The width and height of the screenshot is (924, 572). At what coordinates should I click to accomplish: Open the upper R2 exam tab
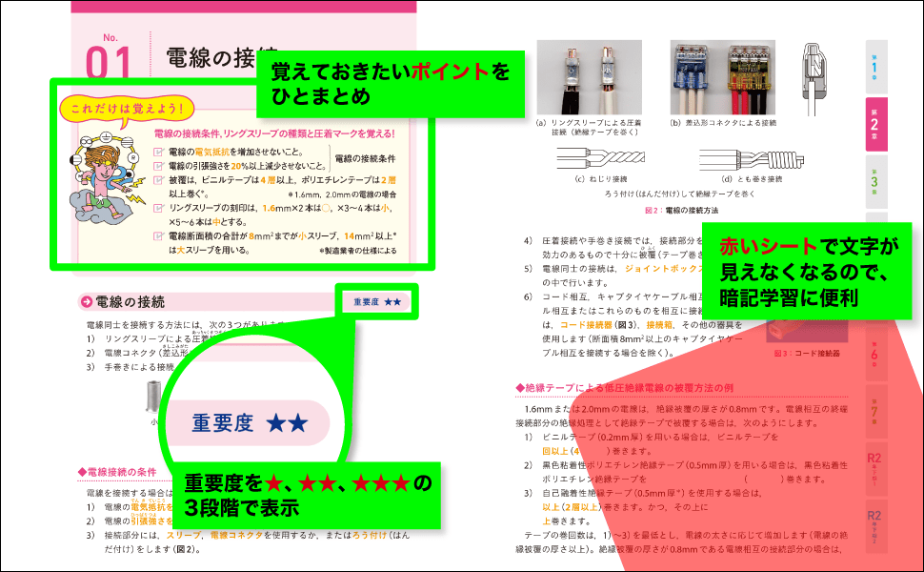tap(875, 468)
